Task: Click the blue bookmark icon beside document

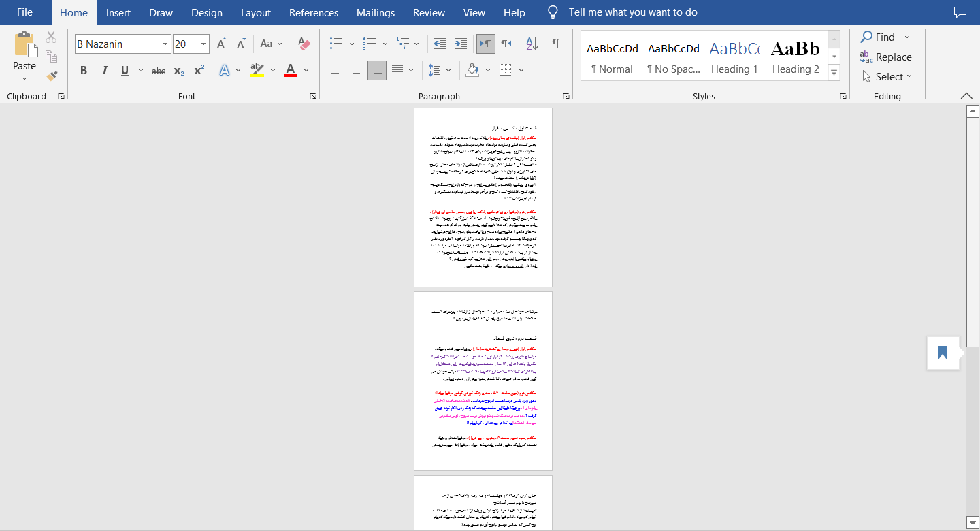Action: 943,353
